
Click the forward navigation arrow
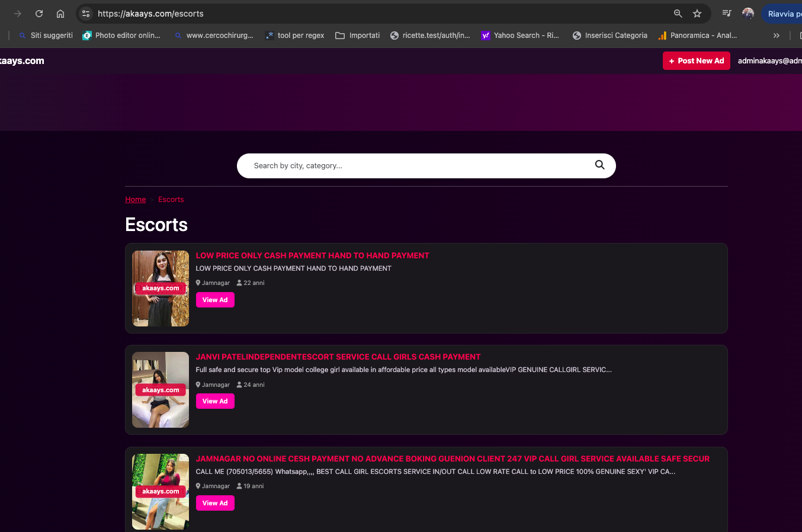point(18,14)
